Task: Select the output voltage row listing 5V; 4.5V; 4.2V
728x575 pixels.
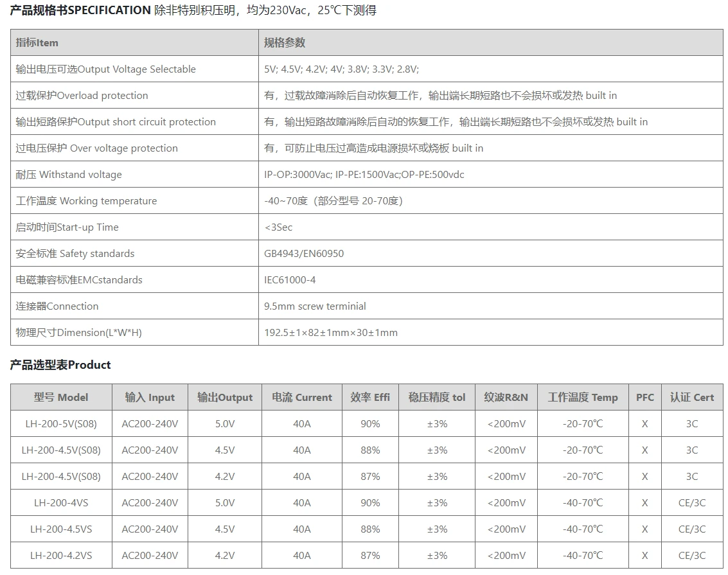Action: tap(339, 69)
